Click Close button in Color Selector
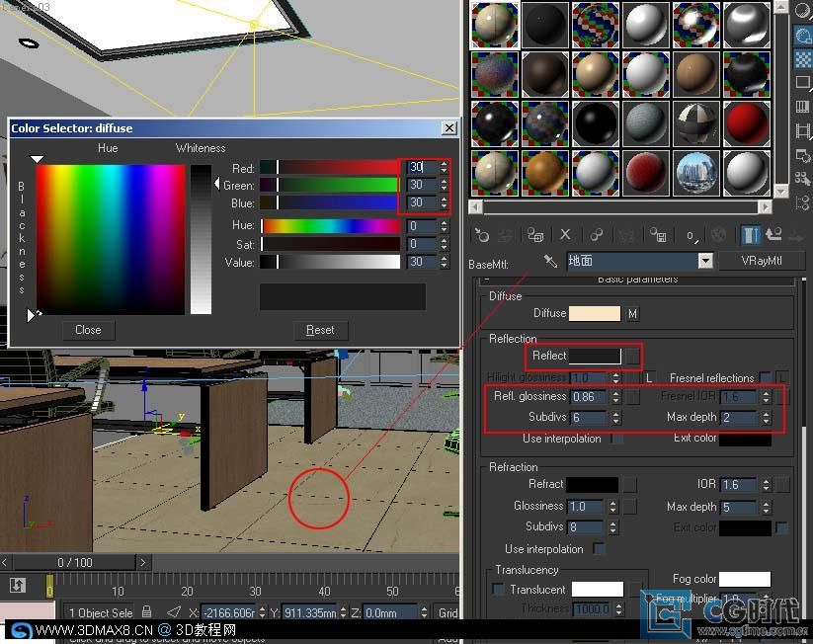Viewport: 813px width, 644px height. [x=88, y=330]
